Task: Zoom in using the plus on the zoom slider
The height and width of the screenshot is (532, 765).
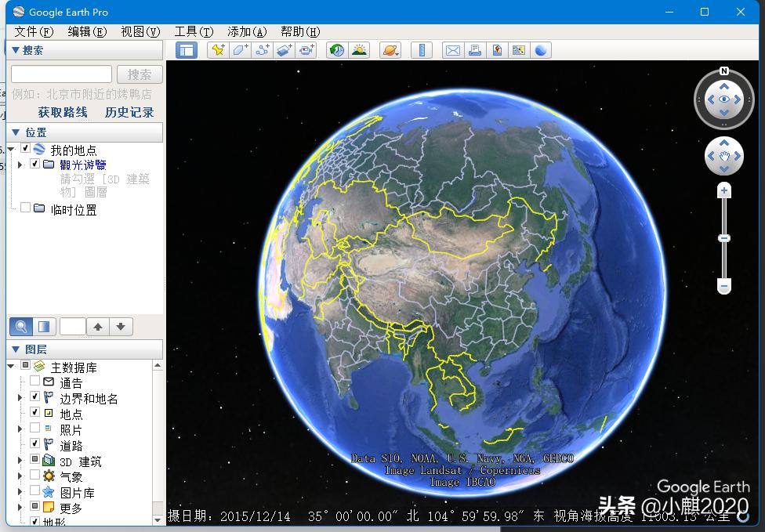Action: tap(723, 190)
